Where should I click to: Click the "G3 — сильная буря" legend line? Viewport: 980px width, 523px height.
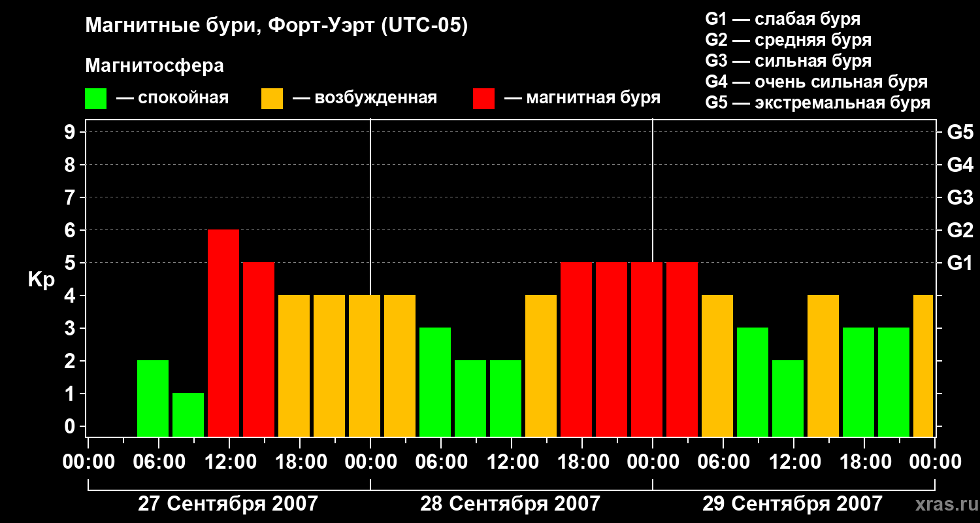point(788,61)
